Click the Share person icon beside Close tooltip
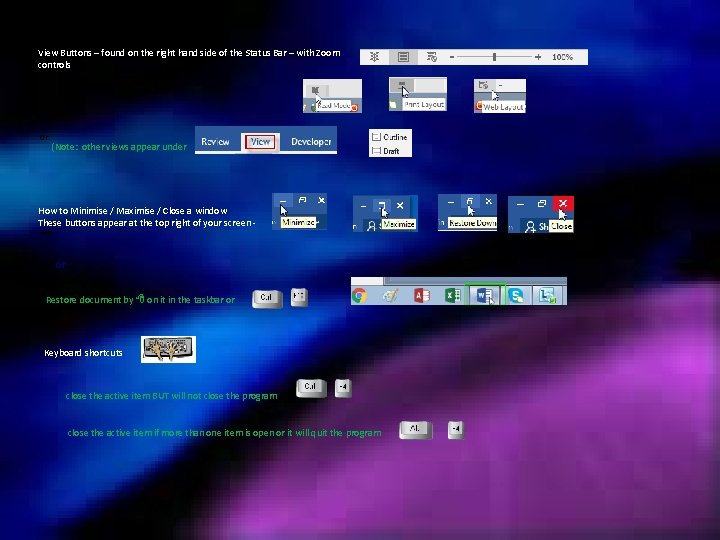The image size is (720, 540). pos(530,226)
